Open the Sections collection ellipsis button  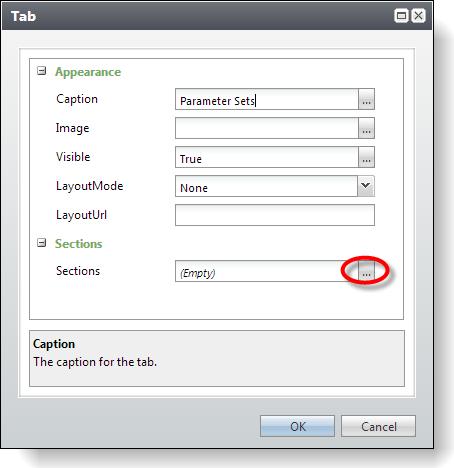tap(366, 271)
